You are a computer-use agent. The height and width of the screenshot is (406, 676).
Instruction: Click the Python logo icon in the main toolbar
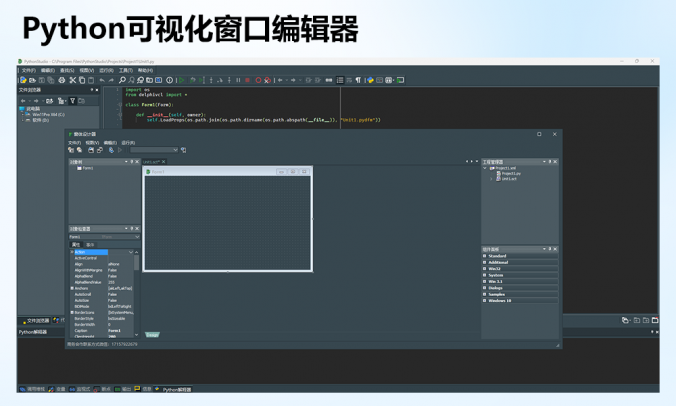pyautogui.click(x=370, y=80)
